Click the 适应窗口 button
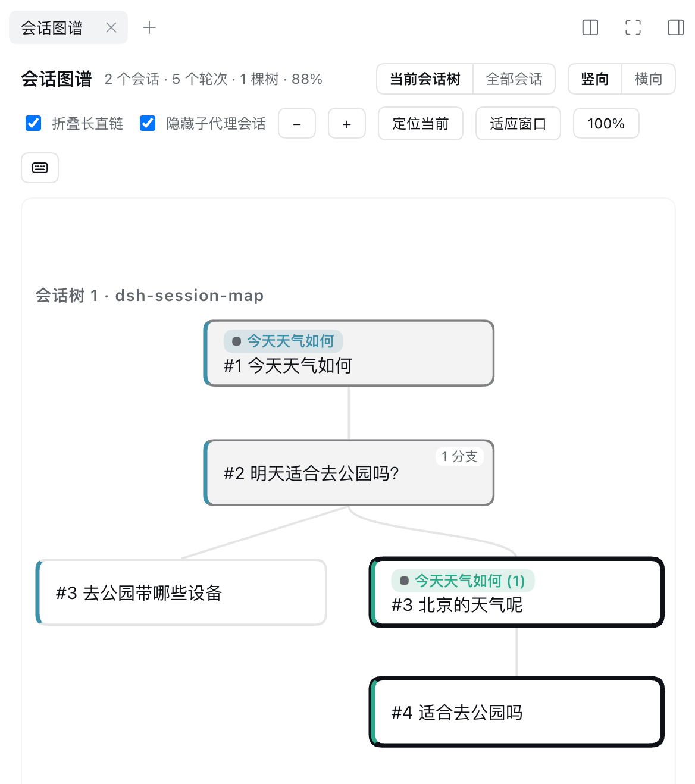This screenshot has width=695, height=784. click(518, 124)
